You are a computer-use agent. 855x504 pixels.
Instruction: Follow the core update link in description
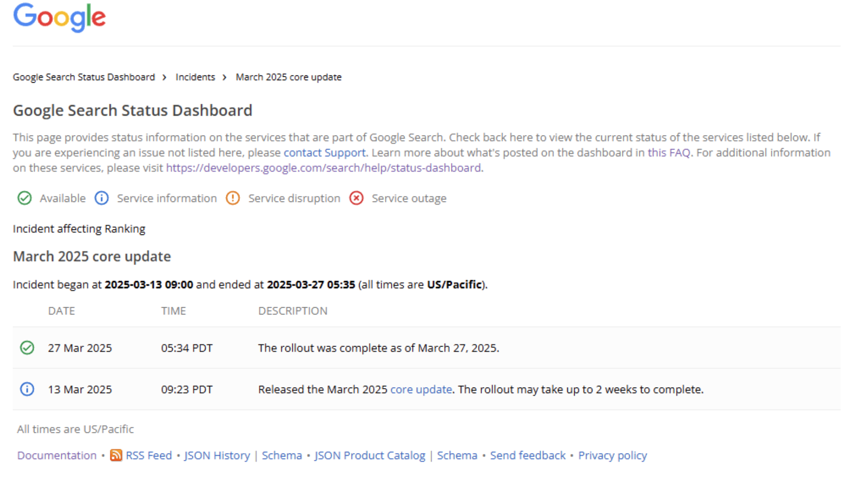(x=421, y=390)
